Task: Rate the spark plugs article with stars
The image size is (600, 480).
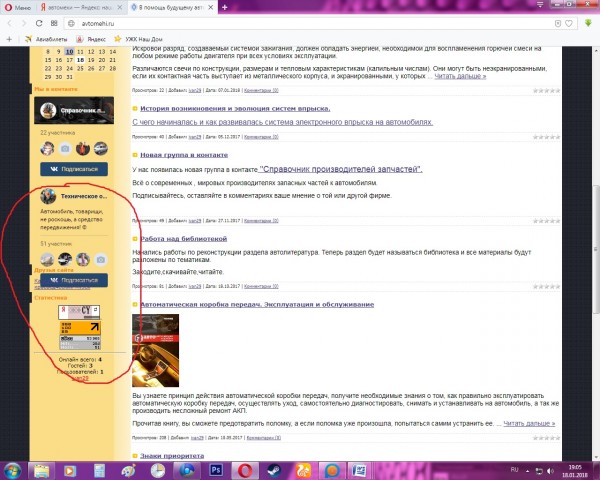Action: click(x=546, y=91)
